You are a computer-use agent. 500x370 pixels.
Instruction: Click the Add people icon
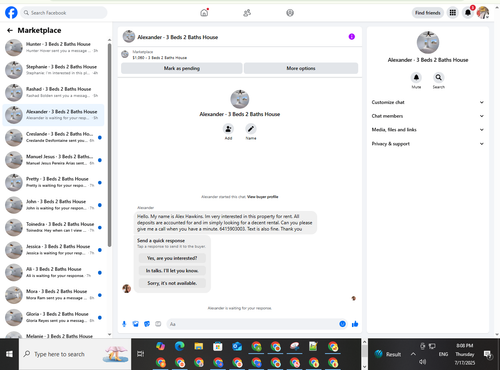click(x=228, y=129)
